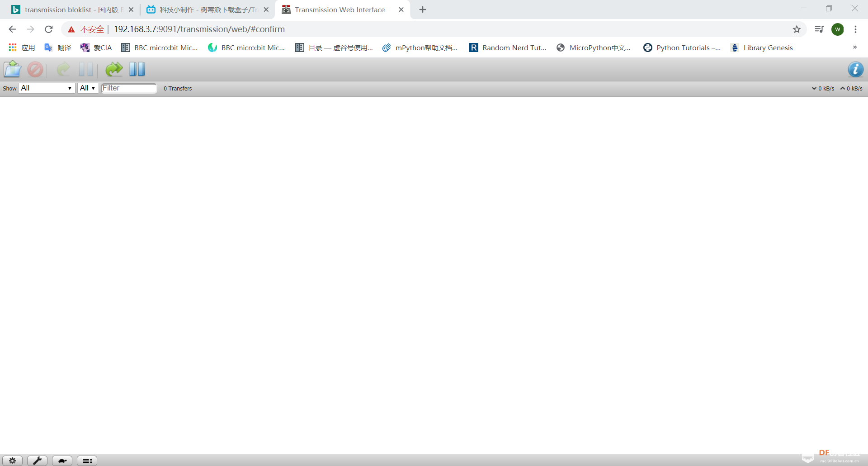
Task: Toggle the torrent Inspector info icon
Action: point(855,69)
